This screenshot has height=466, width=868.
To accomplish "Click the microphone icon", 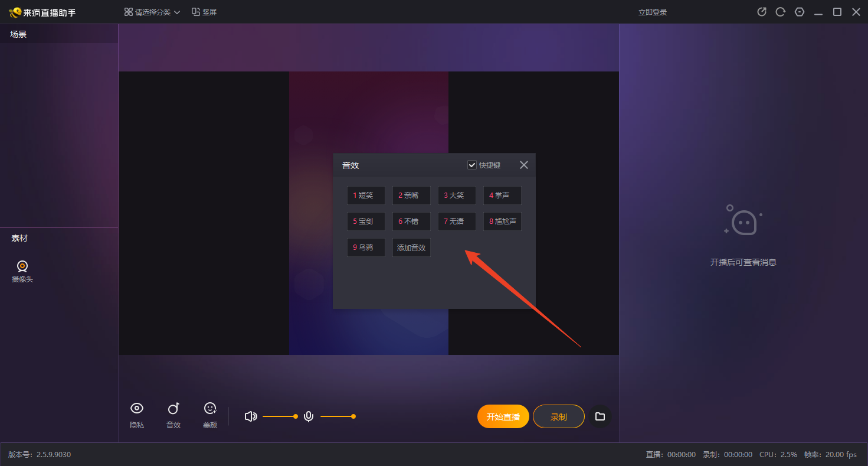I will (x=308, y=416).
